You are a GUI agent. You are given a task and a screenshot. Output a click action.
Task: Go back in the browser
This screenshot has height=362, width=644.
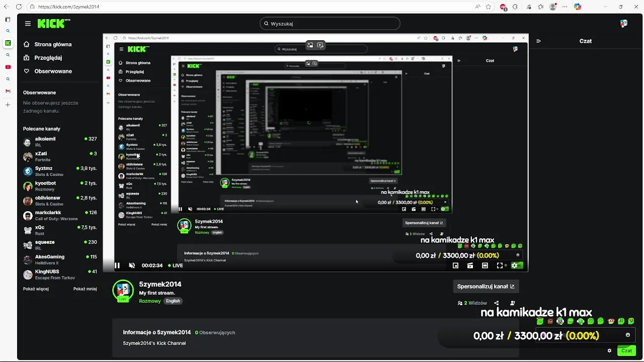click(x=7, y=7)
